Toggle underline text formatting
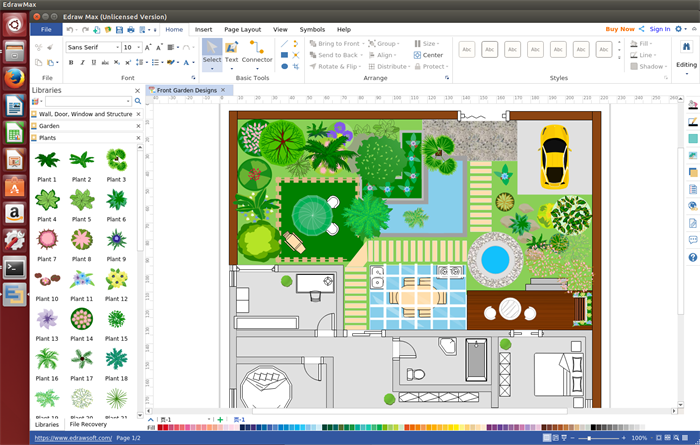 click(93, 63)
